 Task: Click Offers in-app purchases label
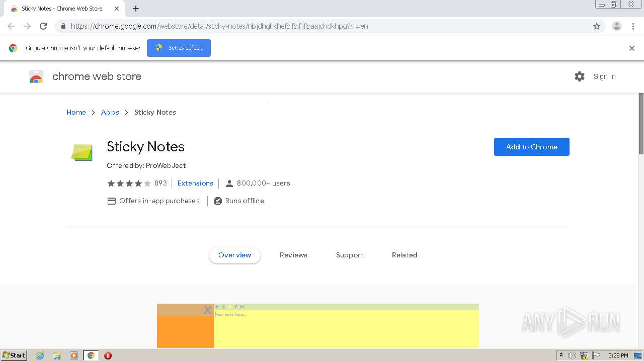(x=159, y=201)
